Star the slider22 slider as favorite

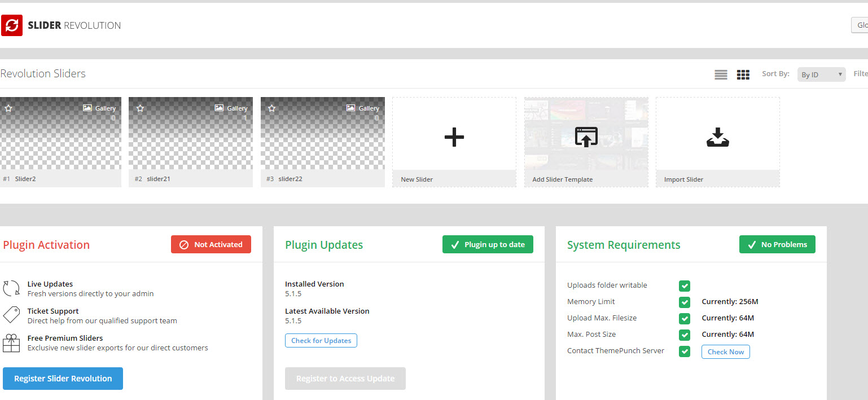(x=271, y=108)
